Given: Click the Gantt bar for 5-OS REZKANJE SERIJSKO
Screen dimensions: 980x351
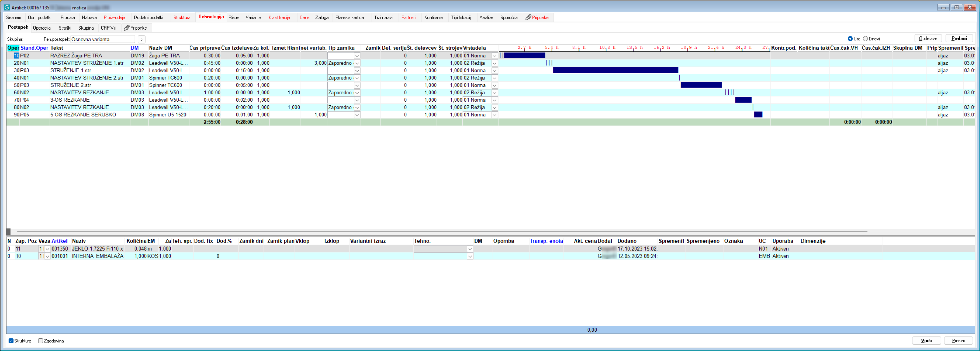Looking at the screenshot, I should (758, 115).
